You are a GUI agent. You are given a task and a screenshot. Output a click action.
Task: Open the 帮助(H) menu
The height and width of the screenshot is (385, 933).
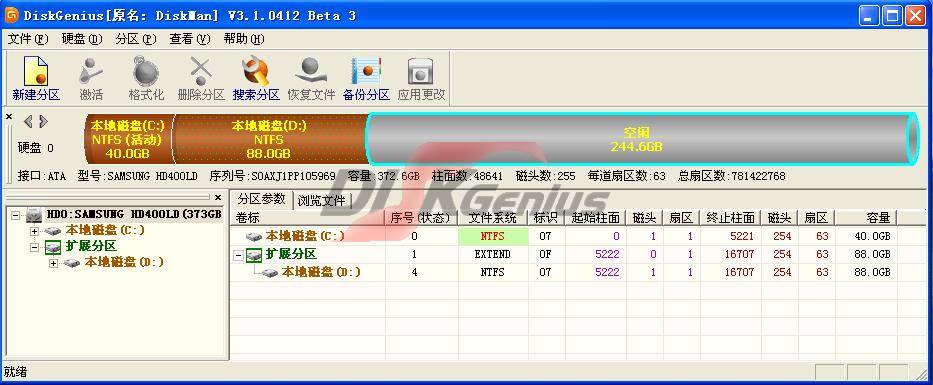click(243, 39)
